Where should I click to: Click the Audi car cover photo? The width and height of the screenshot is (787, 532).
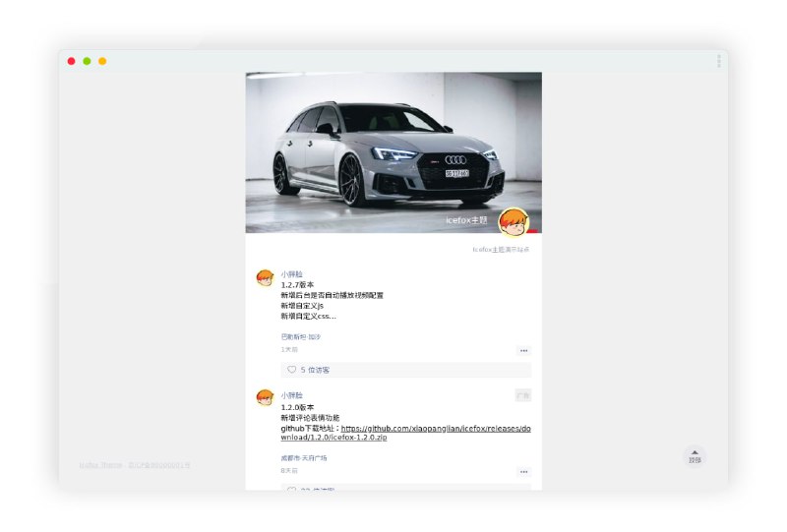pyautogui.click(x=384, y=148)
